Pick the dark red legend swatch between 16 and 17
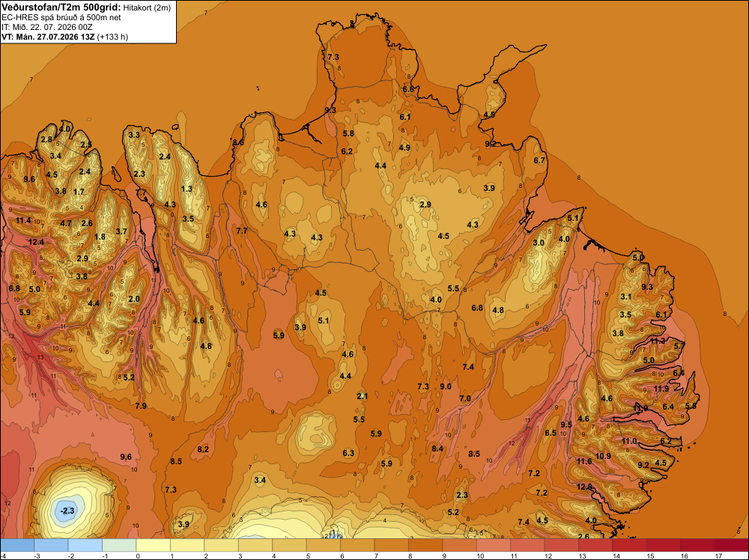The image size is (749, 560). [697, 545]
